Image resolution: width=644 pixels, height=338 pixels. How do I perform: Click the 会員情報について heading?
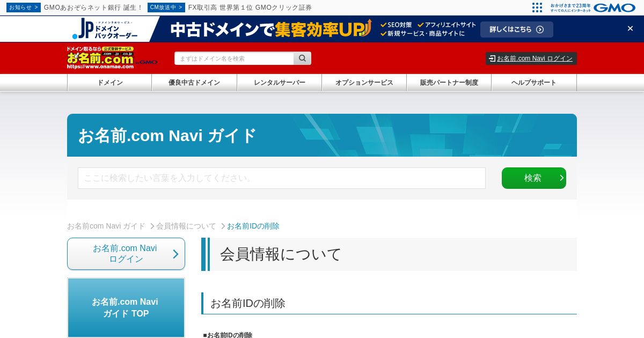tap(281, 254)
